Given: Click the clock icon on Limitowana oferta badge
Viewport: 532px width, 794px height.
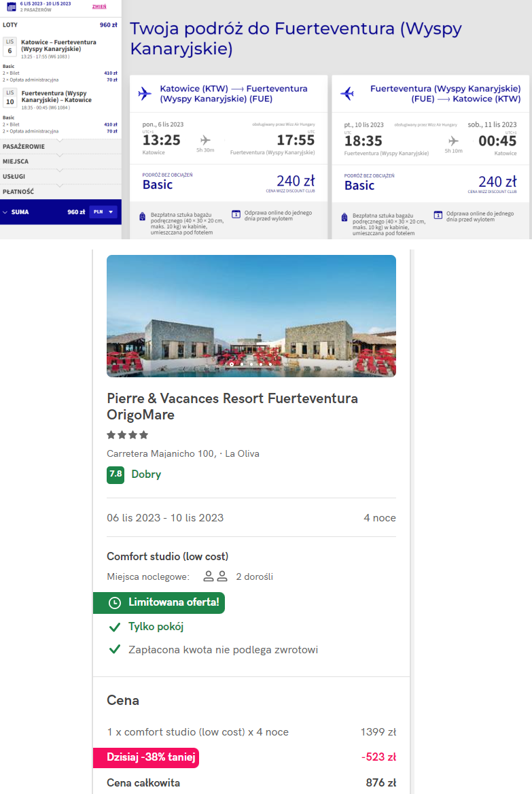Looking at the screenshot, I should (115, 602).
